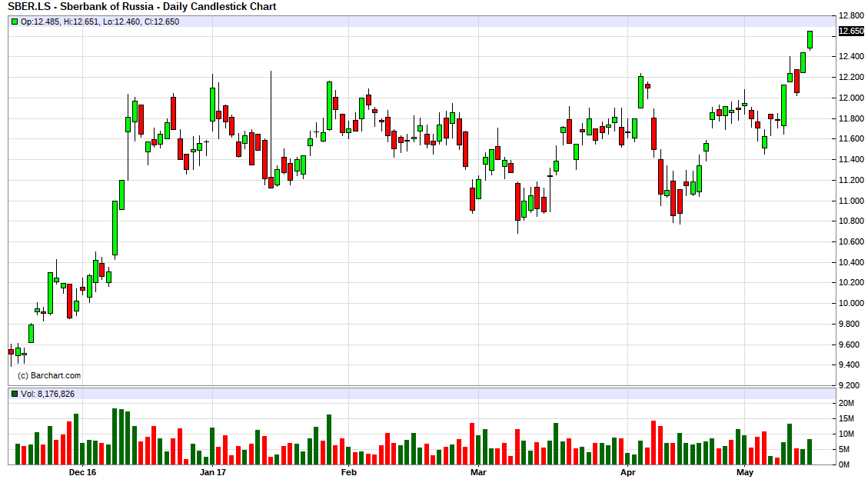
Task: Click the 5M volume axis label
Action: (844, 450)
